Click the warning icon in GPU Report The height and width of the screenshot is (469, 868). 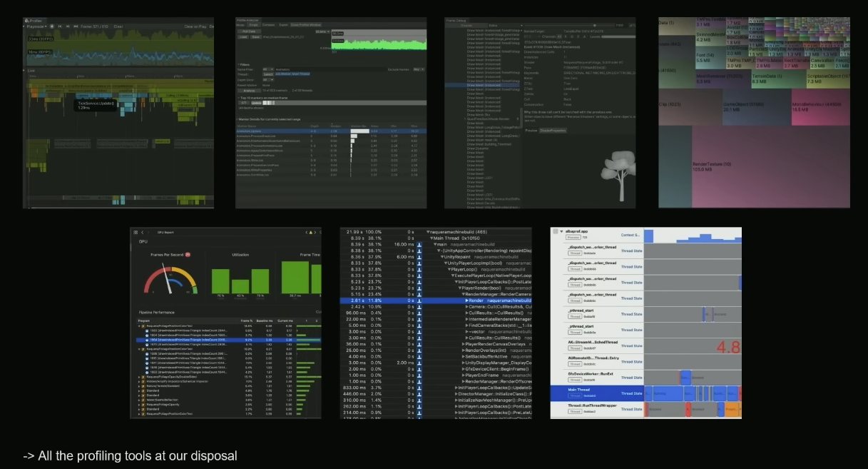[311, 233]
